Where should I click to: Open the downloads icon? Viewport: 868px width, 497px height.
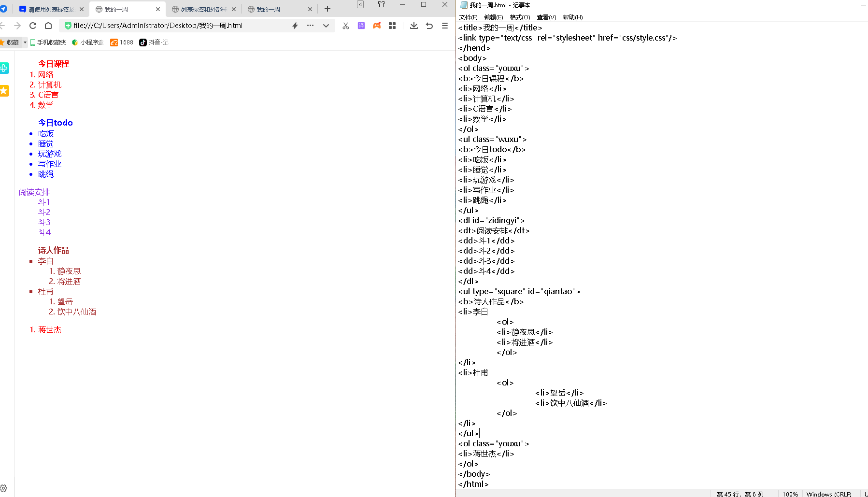pos(414,26)
